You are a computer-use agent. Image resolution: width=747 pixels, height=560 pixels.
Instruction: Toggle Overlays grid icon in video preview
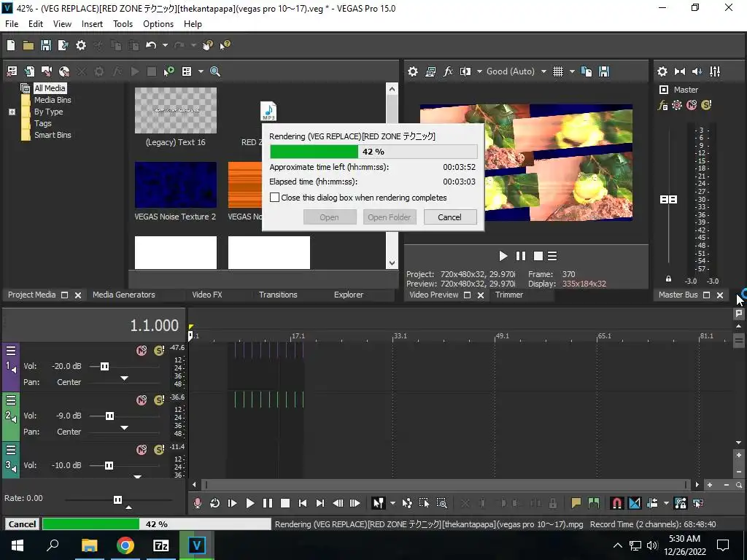[558, 71]
